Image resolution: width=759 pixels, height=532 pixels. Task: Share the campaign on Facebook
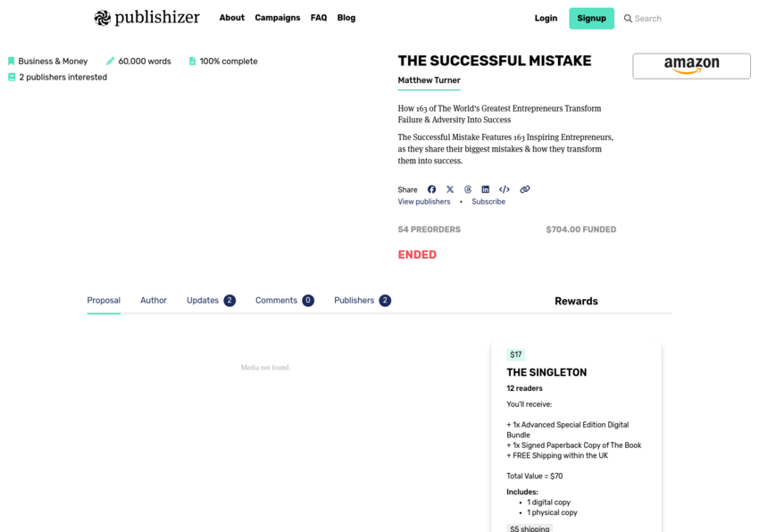[431, 189]
